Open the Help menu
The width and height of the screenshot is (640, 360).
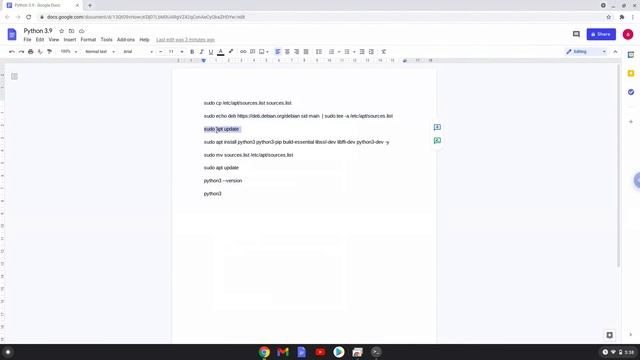pyautogui.click(x=144, y=40)
